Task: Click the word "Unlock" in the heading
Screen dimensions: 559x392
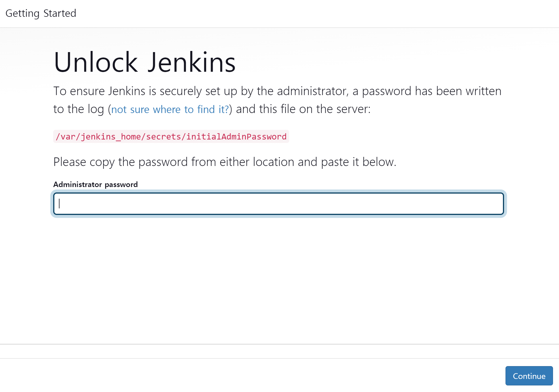Action: point(96,62)
